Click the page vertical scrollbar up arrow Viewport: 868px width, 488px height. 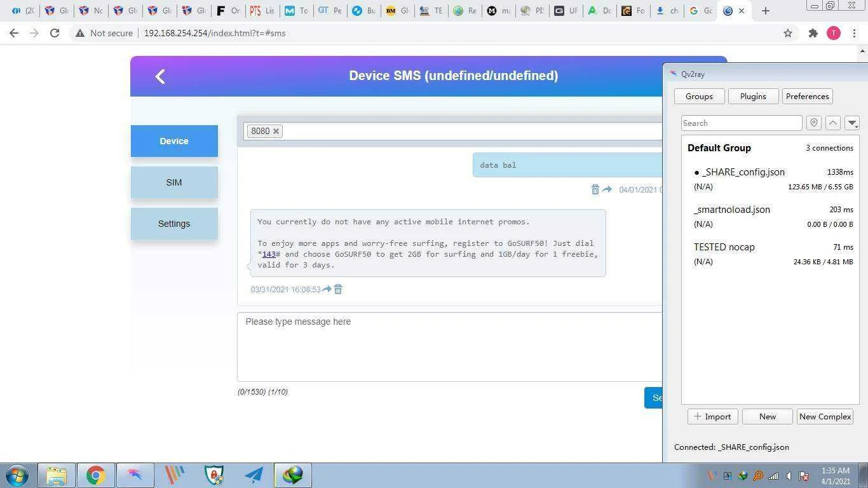click(x=863, y=51)
